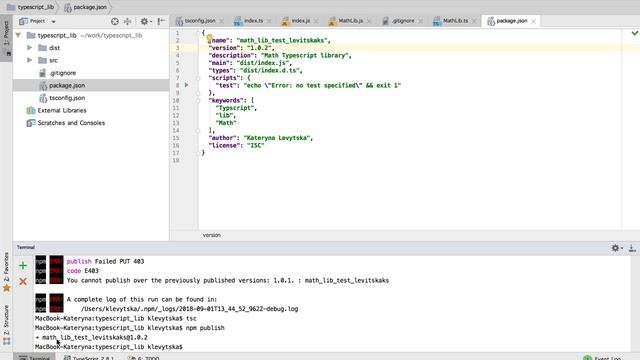Screen dimensions: 640x360
Task: Click the closing fold marker at line 17
Action: [198, 153]
